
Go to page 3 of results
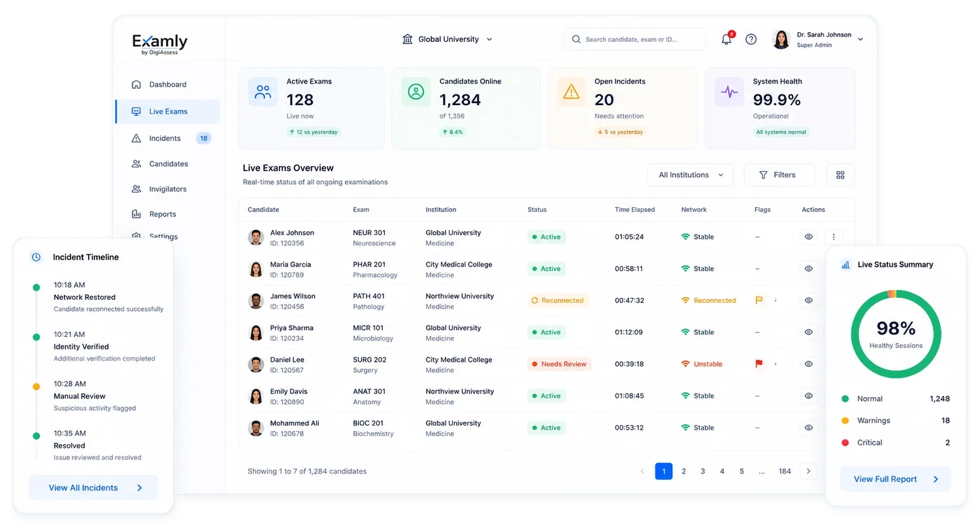703,471
